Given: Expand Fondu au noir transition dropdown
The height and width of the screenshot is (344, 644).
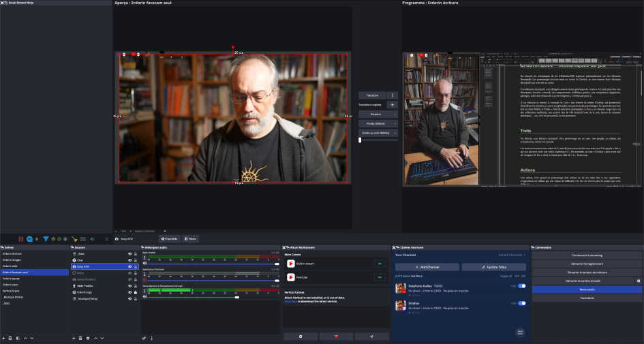Looking at the screenshot, I should pyautogui.click(x=395, y=133).
